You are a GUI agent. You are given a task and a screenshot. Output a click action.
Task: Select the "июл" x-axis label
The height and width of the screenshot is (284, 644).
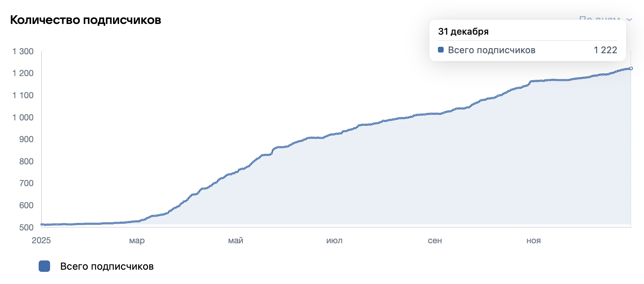coord(334,241)
